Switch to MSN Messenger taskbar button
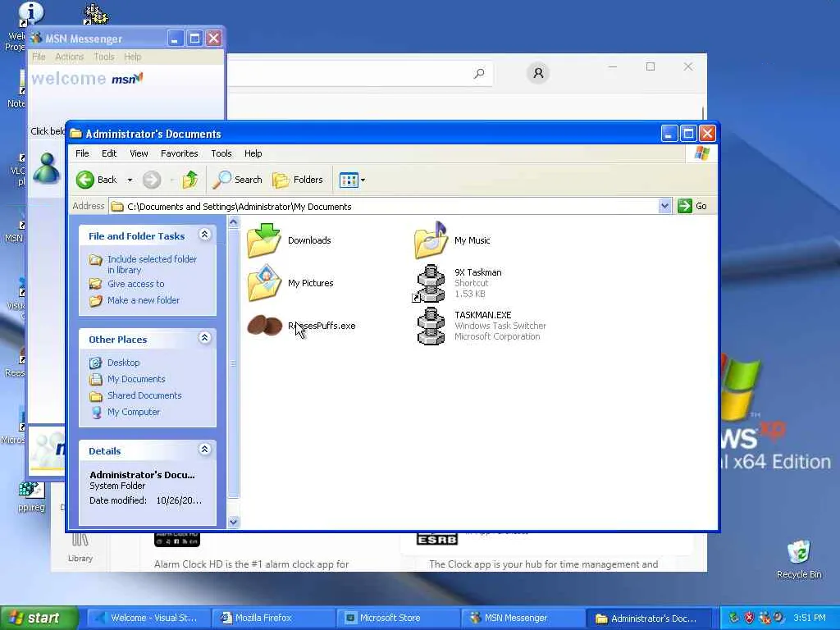 (x=521, y=619)
